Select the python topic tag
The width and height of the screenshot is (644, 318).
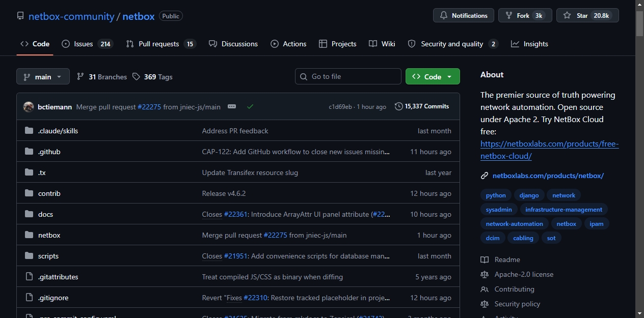pyautogui.click(x=496, y=195)
